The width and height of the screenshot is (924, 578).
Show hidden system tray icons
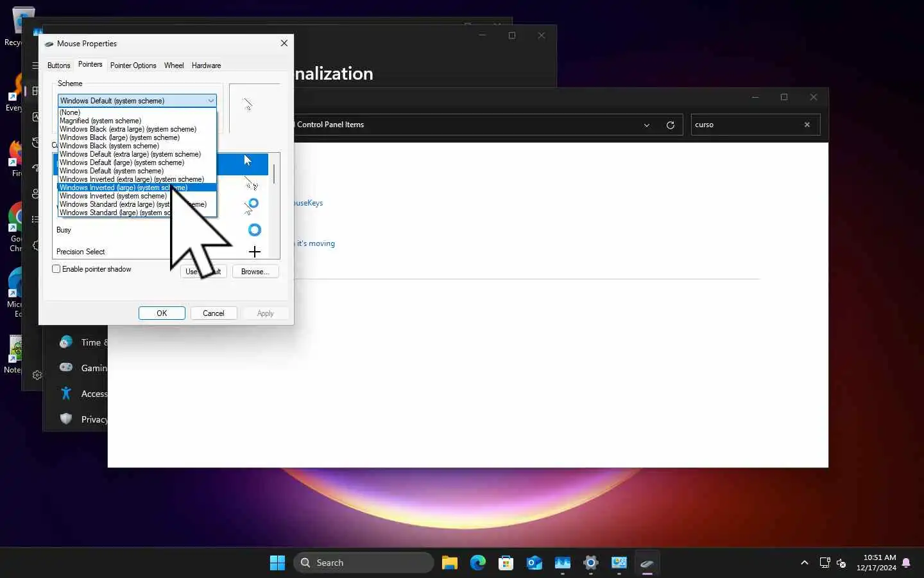coord(804,563)
